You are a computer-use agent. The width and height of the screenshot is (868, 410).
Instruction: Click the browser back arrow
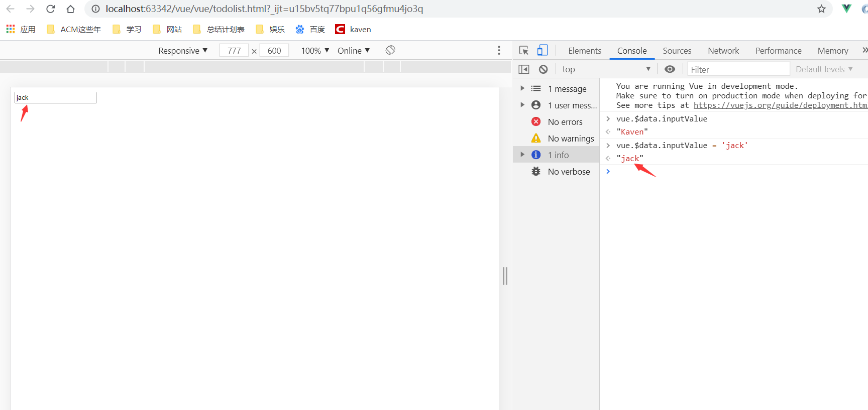click(x=11, y=9)
